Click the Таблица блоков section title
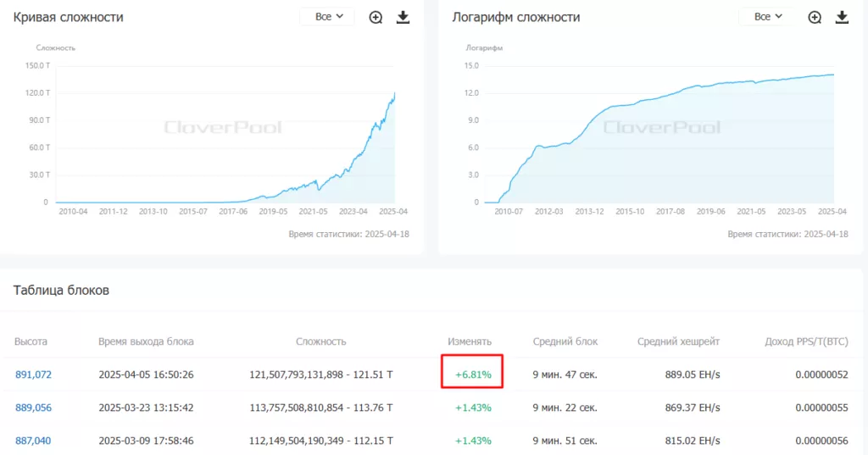The image size is (868, 455). coord(61,291)
